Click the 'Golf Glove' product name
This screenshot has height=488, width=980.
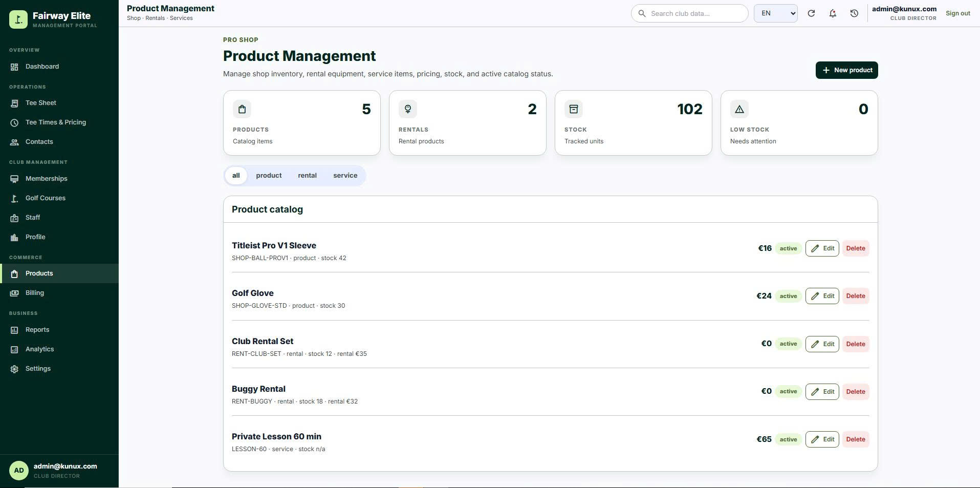(x=253, y=293)
